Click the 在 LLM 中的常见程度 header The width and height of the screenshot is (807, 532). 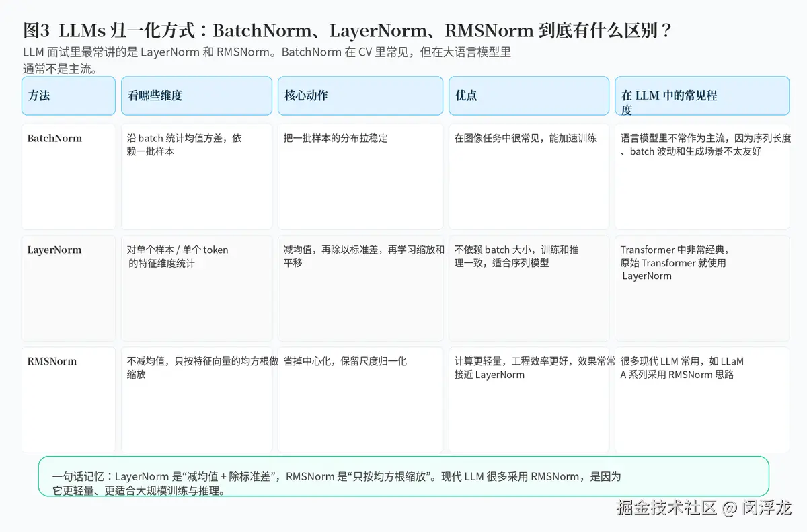(x=702, y=96)
